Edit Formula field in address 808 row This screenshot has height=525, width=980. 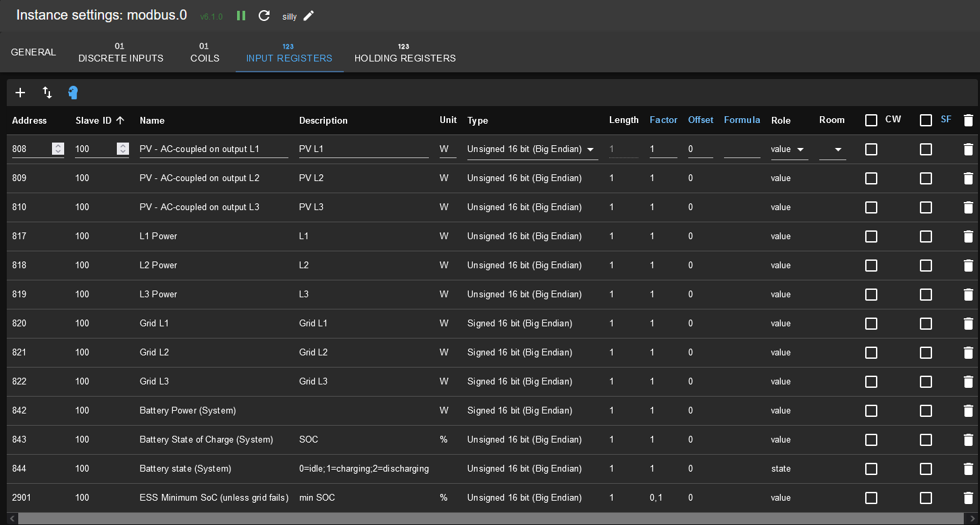[x=742, y=149]
